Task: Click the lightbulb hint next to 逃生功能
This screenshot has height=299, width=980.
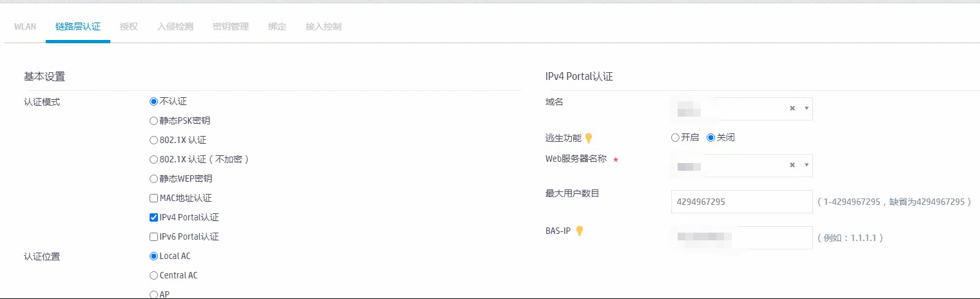Action: coord(588,138)
